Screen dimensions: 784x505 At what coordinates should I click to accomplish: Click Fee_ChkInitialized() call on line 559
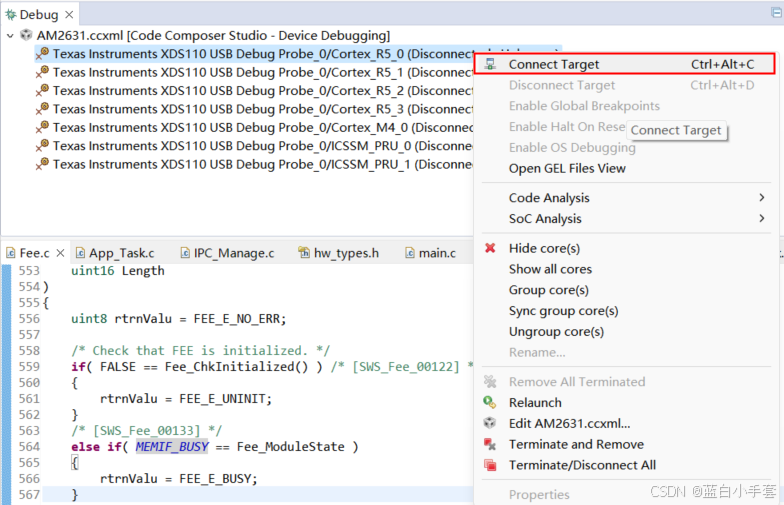click(236, 366)
